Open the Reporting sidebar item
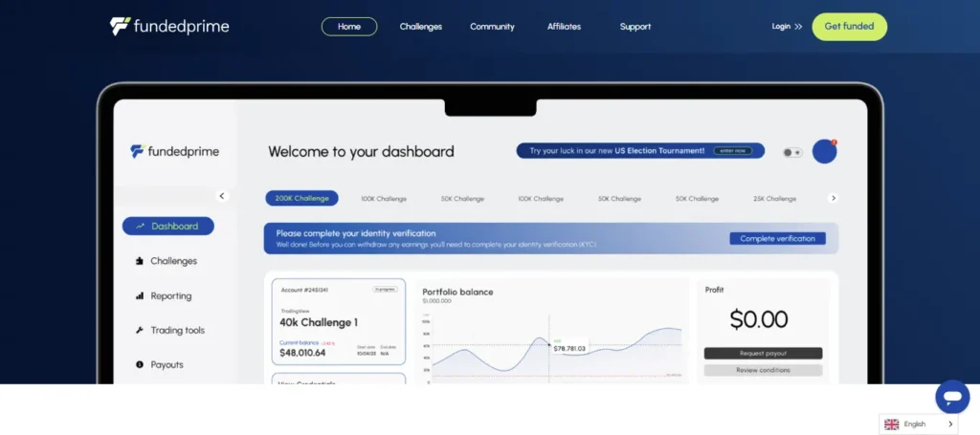980x435 pixels. tap(164, 295)
